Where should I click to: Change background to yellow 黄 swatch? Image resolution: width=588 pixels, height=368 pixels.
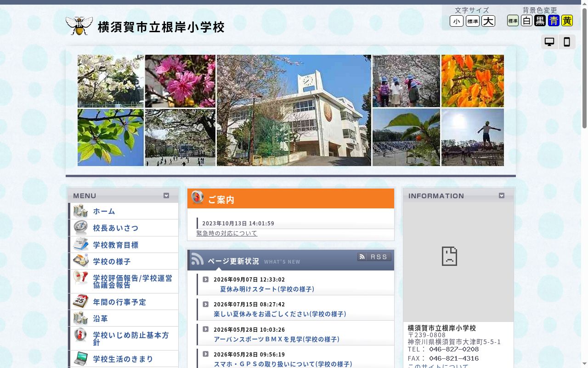coord(567,21)
